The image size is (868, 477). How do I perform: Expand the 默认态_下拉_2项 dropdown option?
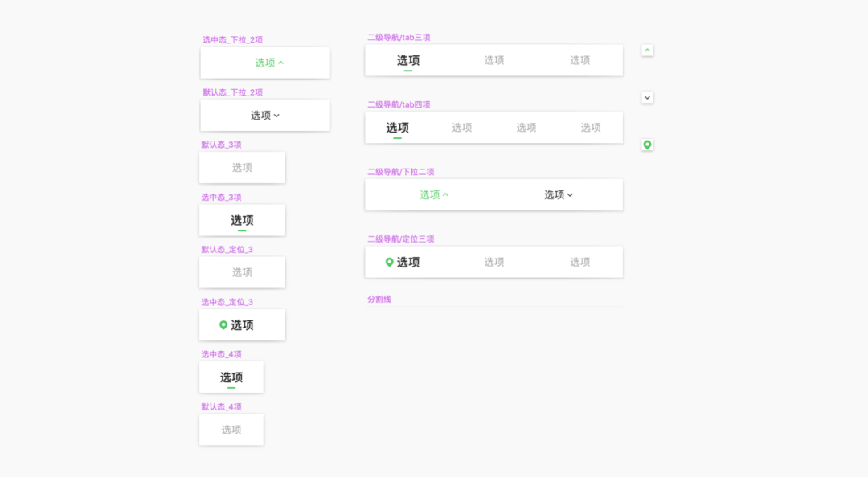click(x=265, y=116)
